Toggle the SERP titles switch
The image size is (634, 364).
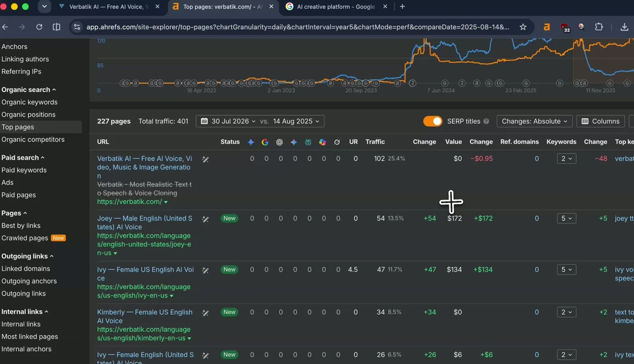click(433, 121)
